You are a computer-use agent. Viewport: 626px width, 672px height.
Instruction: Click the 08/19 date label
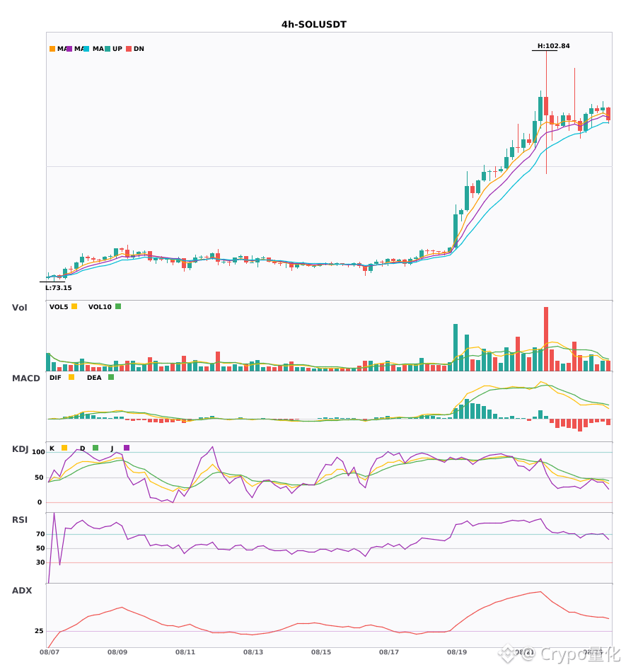pos(457,652)
